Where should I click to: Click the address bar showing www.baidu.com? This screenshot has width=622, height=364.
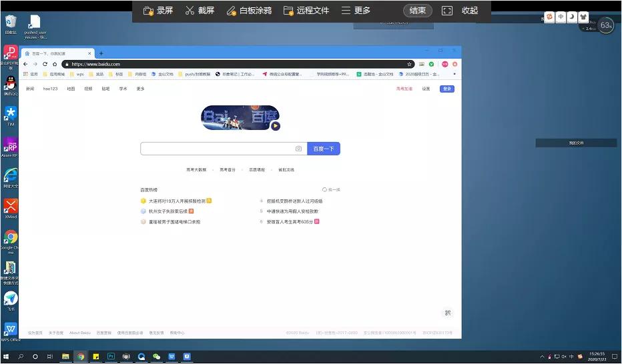238,64
